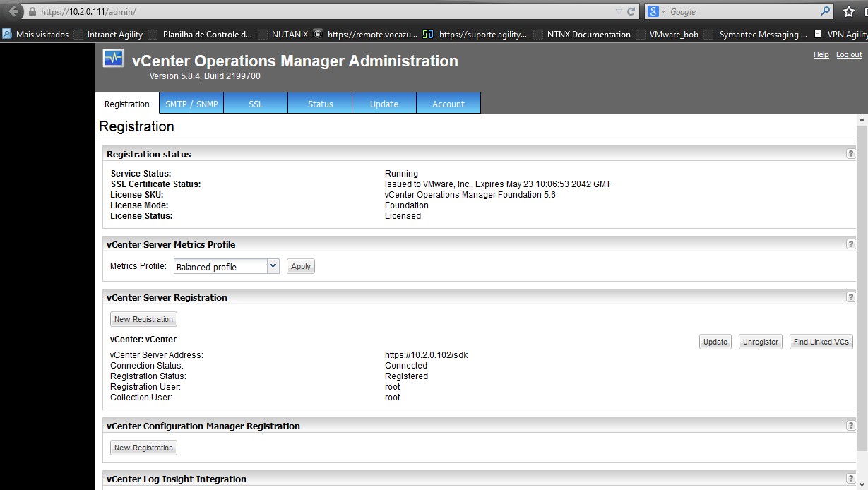
Task: Open help for Configuration Manager Registration section
Action: 851,426
